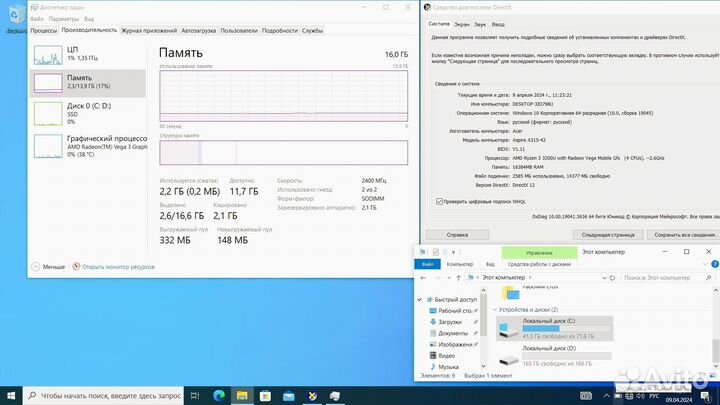Switch to the Автозагрузка tab

tap(198, 31)
